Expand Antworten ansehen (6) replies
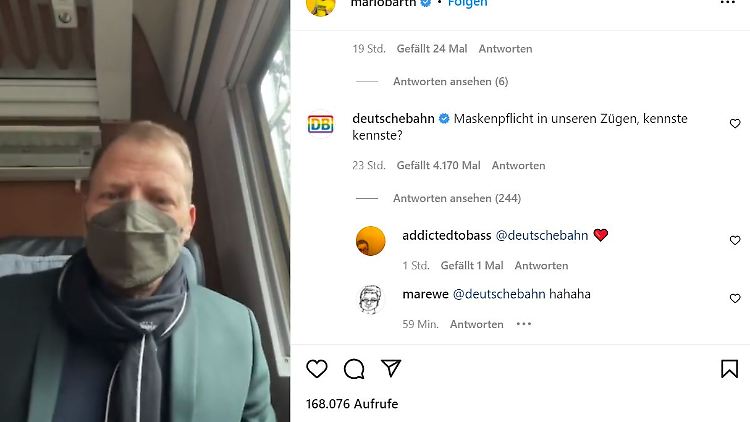 point(451,81)
